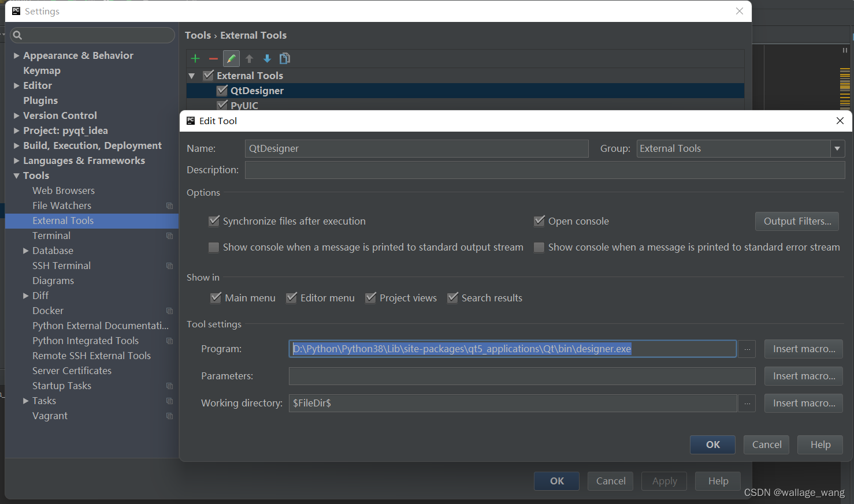
Task: Click the PyCharm icon in Edit Tool title
Action: (191, 121)
